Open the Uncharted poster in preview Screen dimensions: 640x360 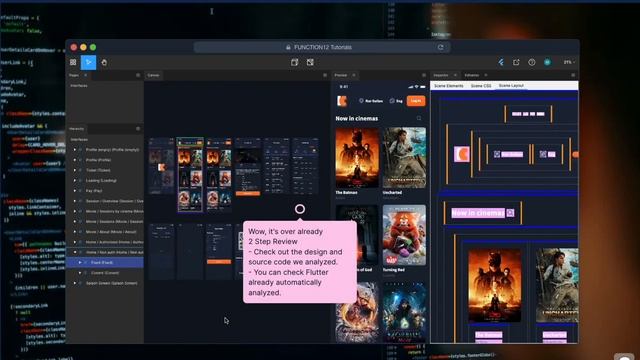tap(404, 158)
